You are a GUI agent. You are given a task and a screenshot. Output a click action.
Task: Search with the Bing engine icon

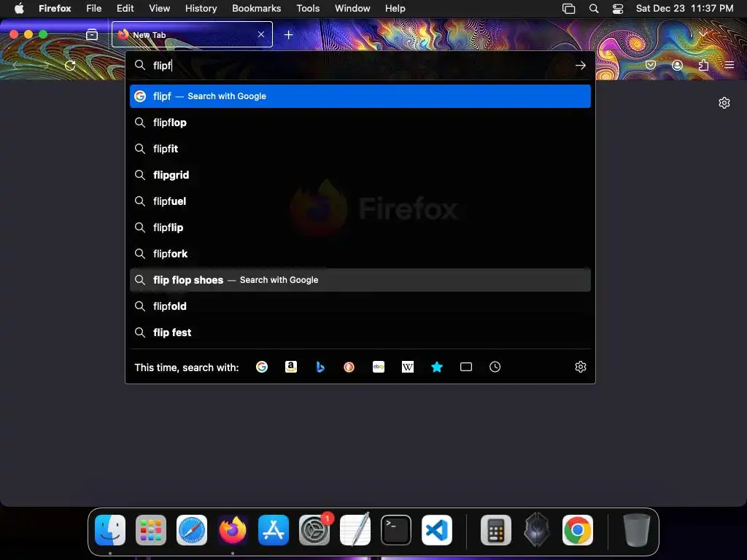point(320,367)
